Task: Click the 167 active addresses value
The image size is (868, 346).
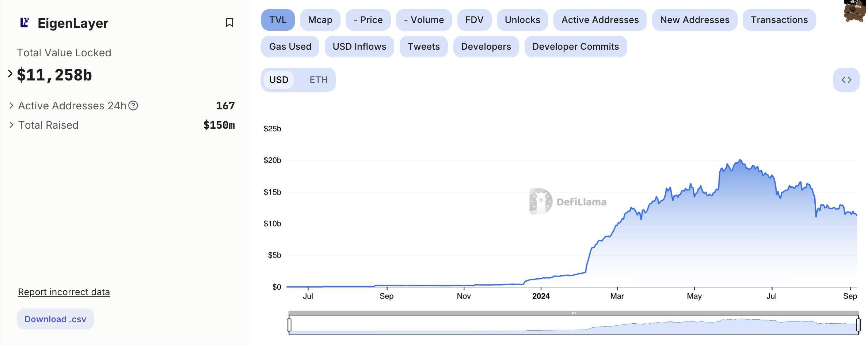Action: [x=225, y=106]
